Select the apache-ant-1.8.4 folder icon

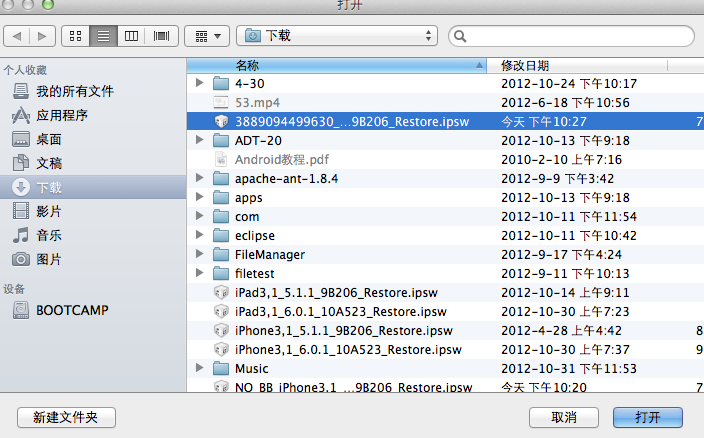click(x=221, y=178)
